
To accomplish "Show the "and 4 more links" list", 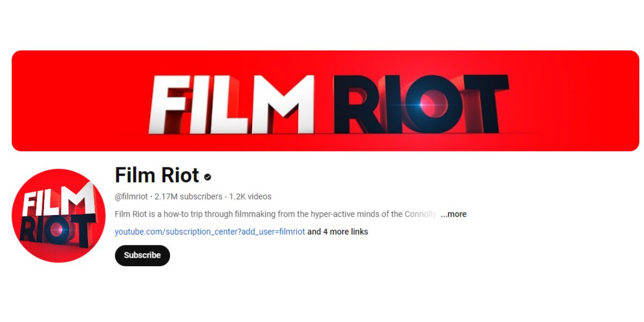I will click(x=338, y=232).
